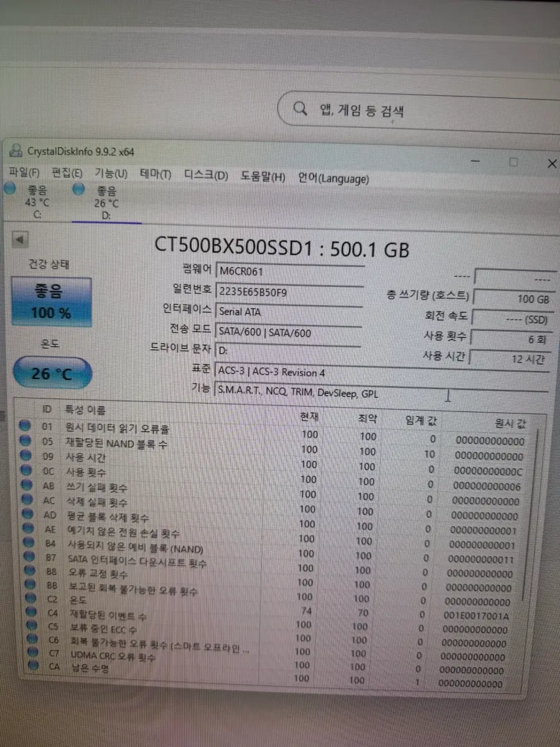
Task: Click the status dot for row 01
Action: [25, 426]
